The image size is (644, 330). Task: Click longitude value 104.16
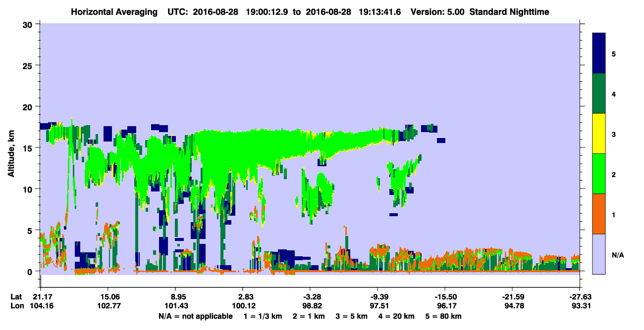click(x=41, y=306)
